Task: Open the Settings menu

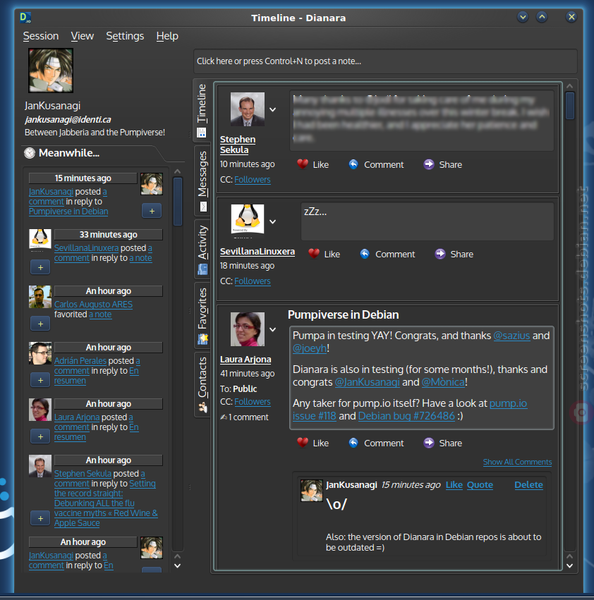Action: tap(125, 36)
